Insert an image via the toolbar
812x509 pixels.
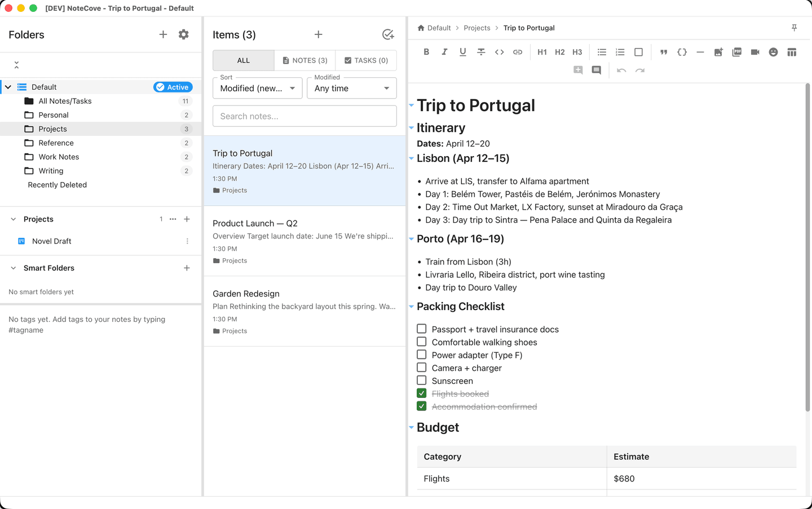[x=718, y=52]
